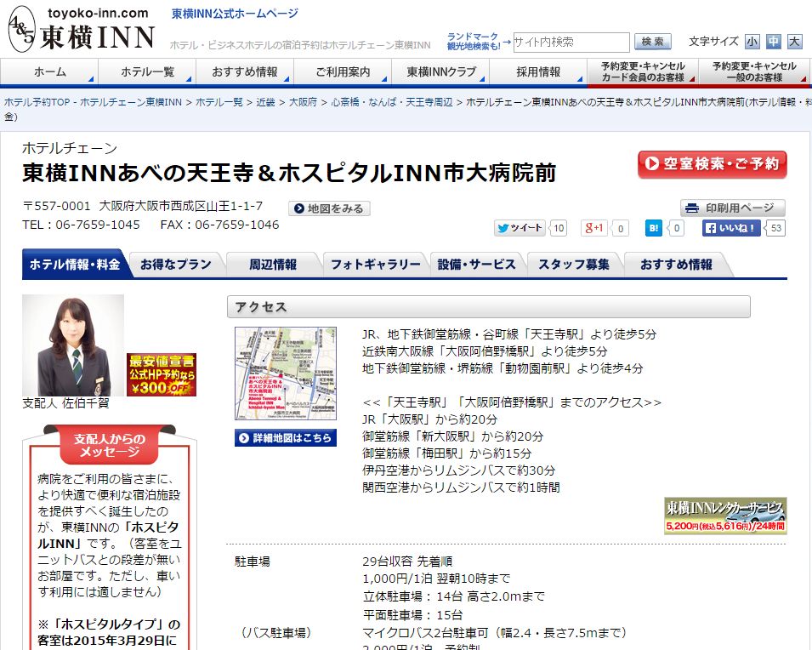
Task: Open the おすすめ情報 nav menu
Action: 244,71
